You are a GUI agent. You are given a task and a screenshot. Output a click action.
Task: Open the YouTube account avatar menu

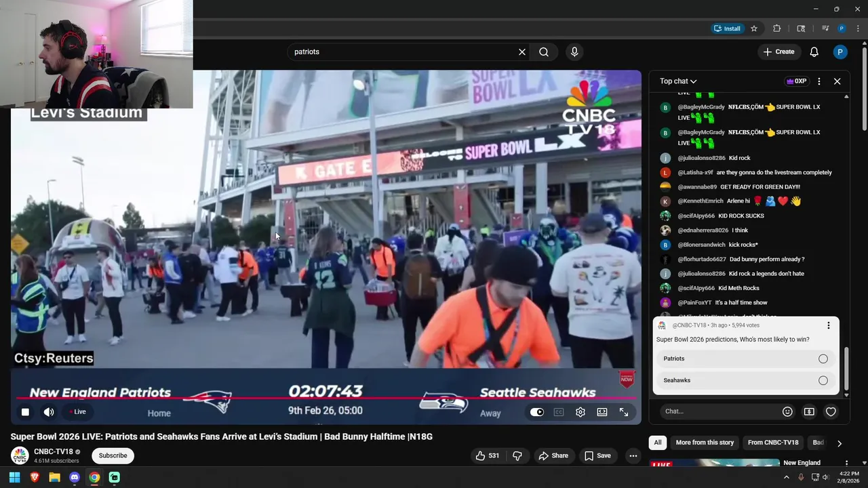[x=840, y=52]
